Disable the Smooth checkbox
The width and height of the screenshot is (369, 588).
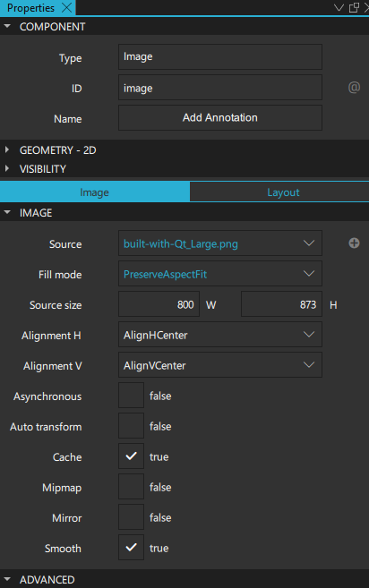coord(131,547)
